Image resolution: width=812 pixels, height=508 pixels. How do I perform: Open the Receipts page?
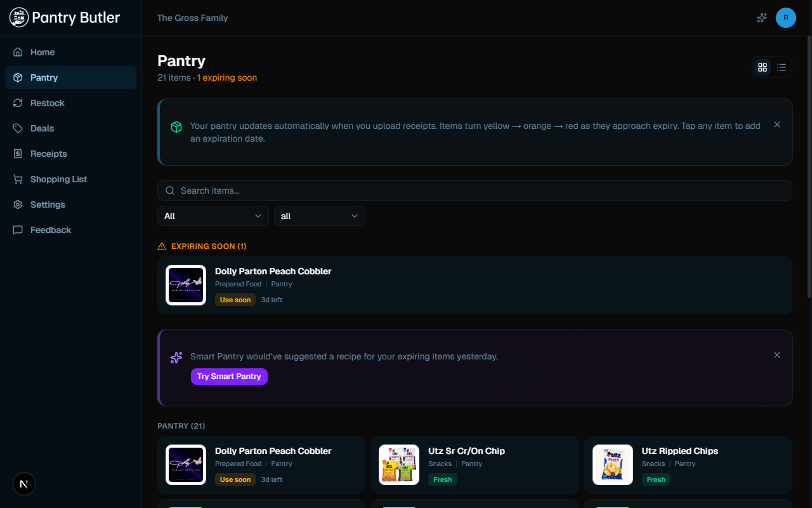click(49, 153)
